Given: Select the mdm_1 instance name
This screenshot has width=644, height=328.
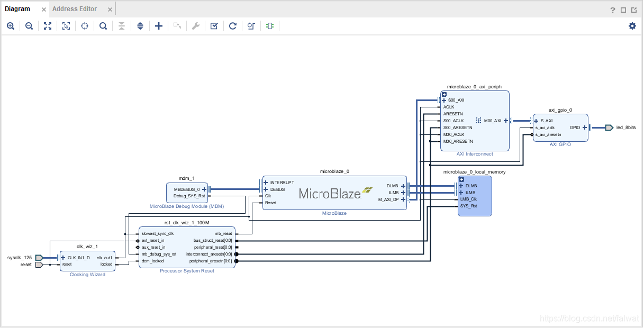Looking at the screenshot, I should [187, 178].
